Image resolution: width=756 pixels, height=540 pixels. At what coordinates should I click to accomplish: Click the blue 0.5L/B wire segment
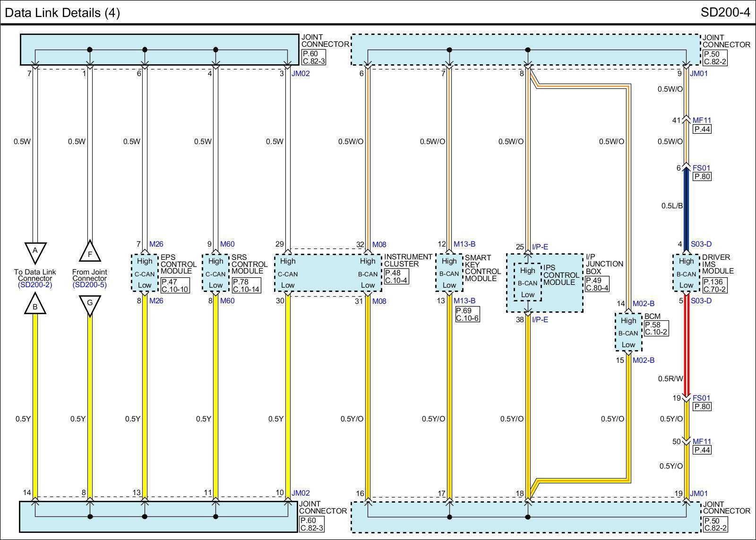pyautogui.click(x=686, y=206)
